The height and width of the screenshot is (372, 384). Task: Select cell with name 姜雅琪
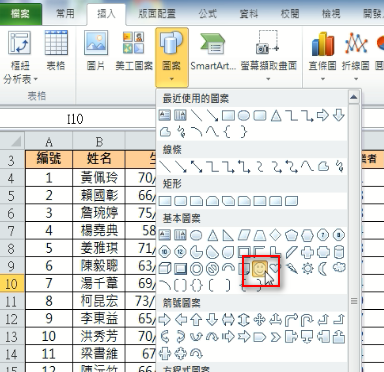[x=99, y=248]
